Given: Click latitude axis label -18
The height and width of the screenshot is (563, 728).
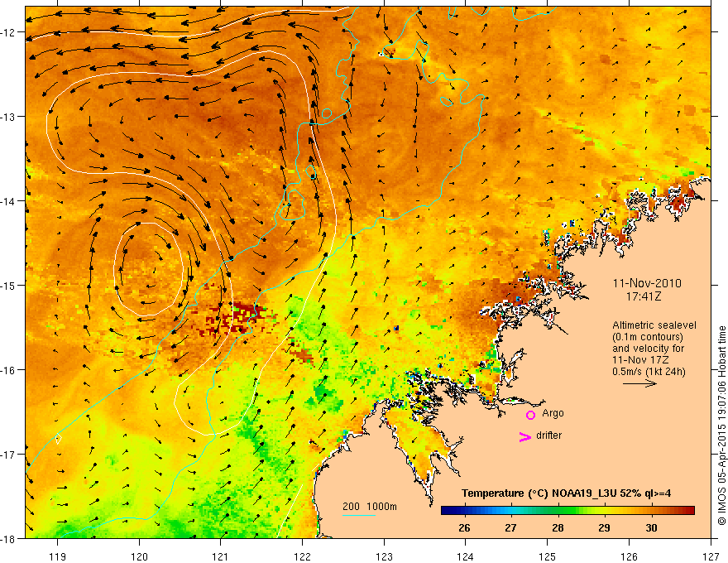Looking at the screenshot, I should coord(8,538).
